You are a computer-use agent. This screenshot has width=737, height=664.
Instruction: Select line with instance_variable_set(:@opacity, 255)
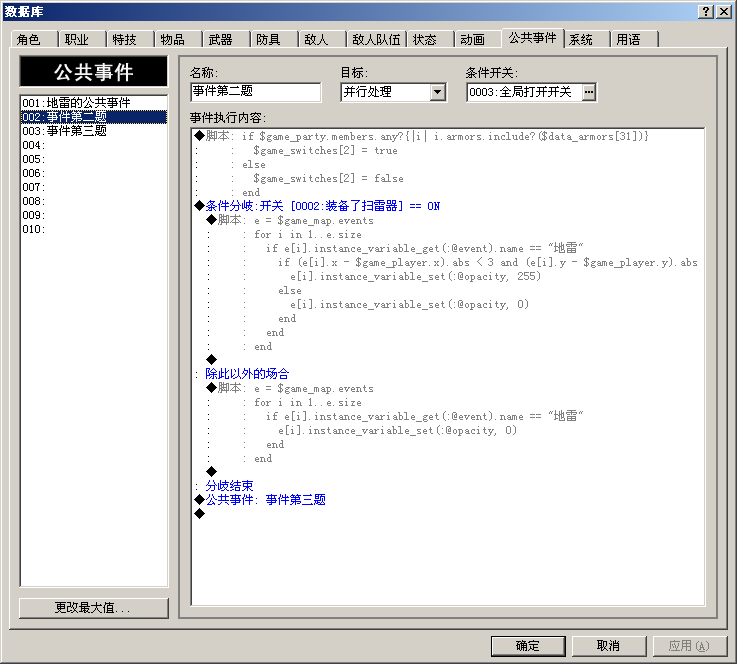448,276
